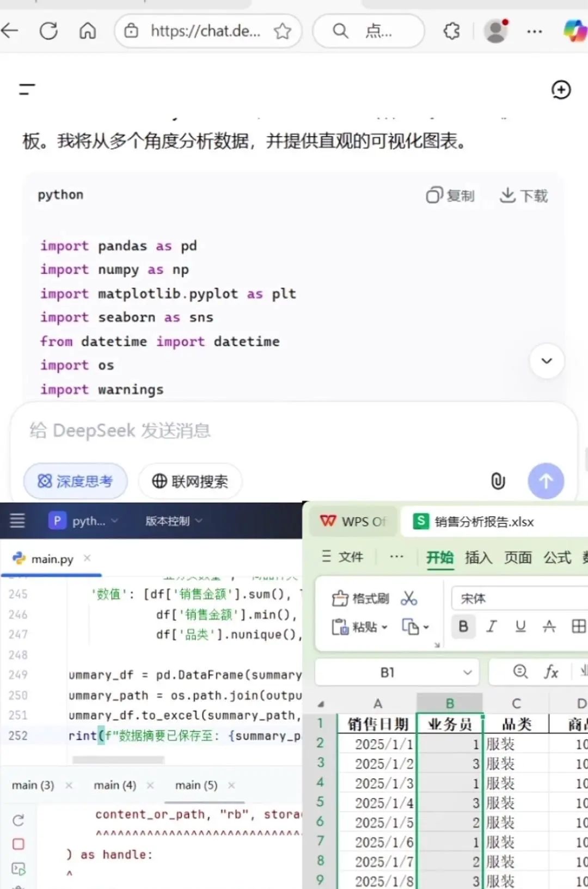Image resolution: width=588 pixels, height=889 pixels.
Task: Open the browser extensions puzzle icon
Action: tap(451, 31)
